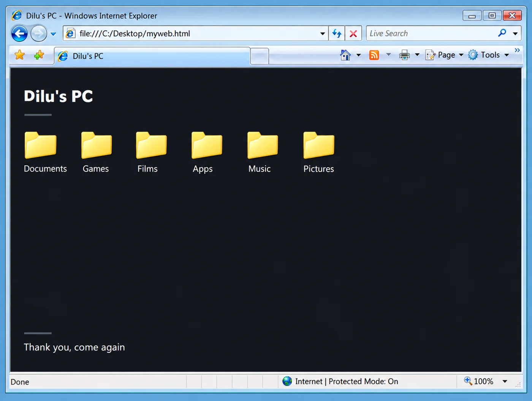Viewport: 532px width, 401px height.
Task: Open the Favorites Center star icon
Action: (x=20, y=55)
